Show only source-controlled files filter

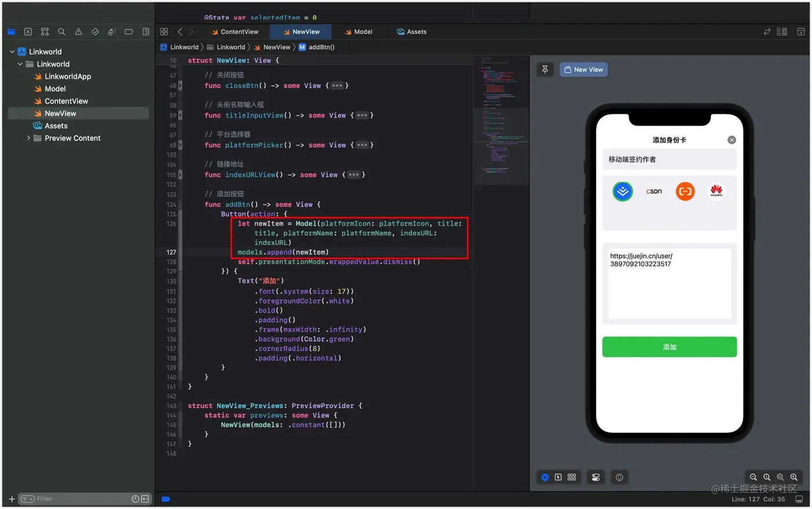(145, 499)
